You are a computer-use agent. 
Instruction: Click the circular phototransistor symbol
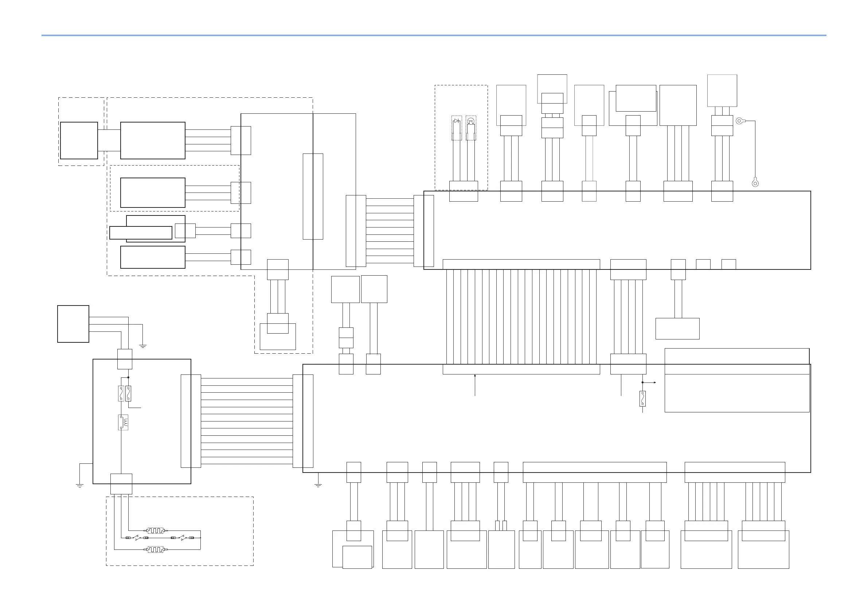click(x=471, y=121)
